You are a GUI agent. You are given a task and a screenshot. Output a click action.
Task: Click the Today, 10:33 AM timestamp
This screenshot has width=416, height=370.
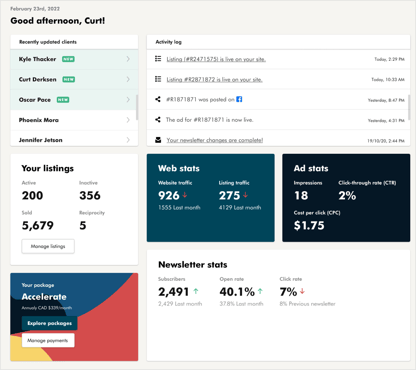point(388,80)
